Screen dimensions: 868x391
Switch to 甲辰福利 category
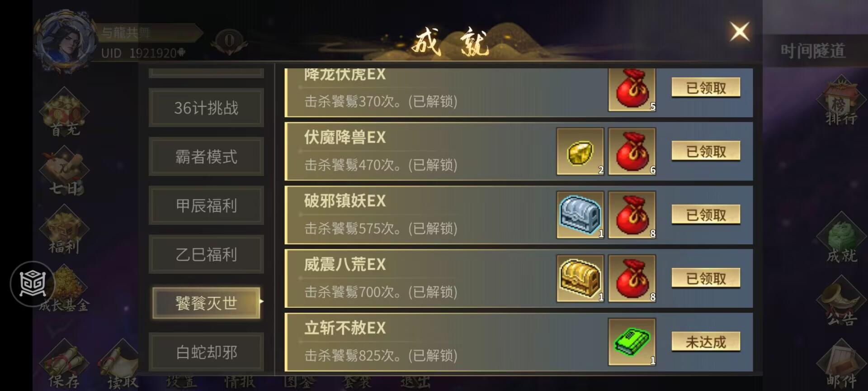[x=206, y=205]
